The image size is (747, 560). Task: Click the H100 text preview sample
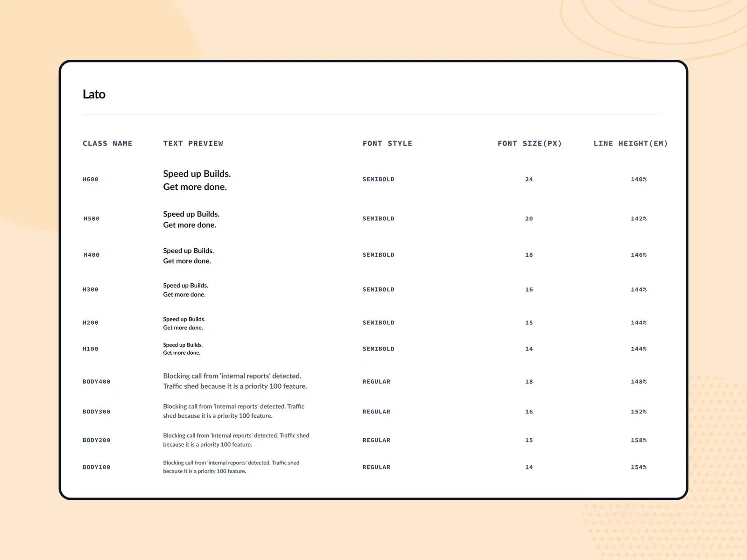tap(183, 349)
